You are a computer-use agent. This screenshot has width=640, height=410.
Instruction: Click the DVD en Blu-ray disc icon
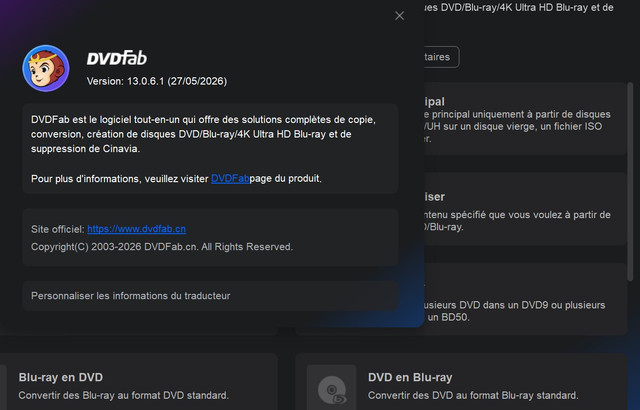[x=331, y=388]
